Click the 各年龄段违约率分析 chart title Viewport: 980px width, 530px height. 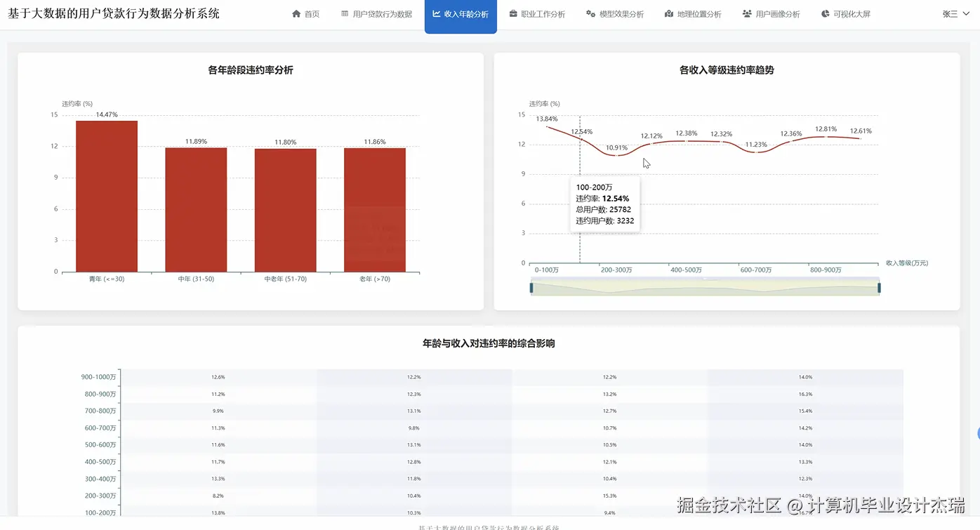(x=251, y=70)
